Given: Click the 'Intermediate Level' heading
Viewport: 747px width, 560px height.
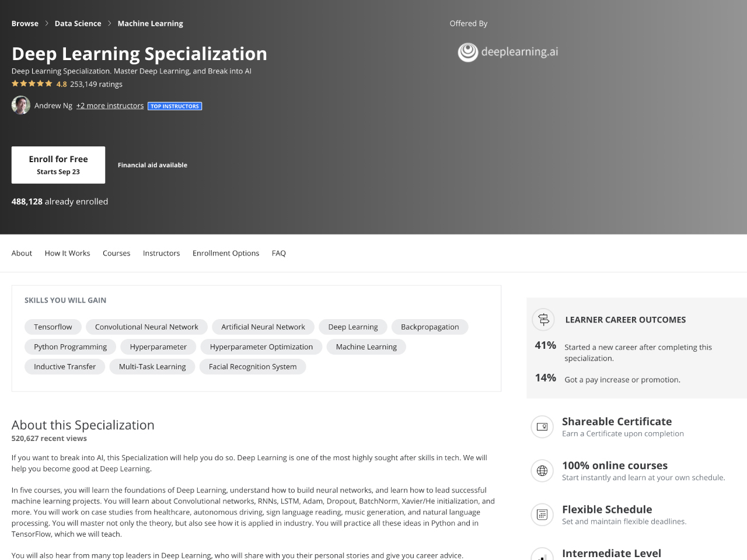Looking at the screenshot, I should pyautogui.click(x=612, y=553).
